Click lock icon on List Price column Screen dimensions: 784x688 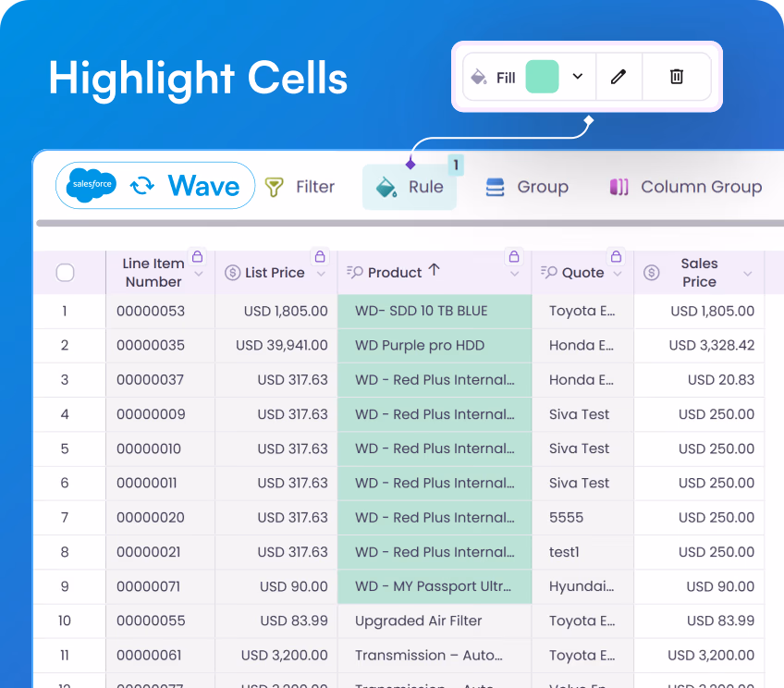click(x=320, y=256)
